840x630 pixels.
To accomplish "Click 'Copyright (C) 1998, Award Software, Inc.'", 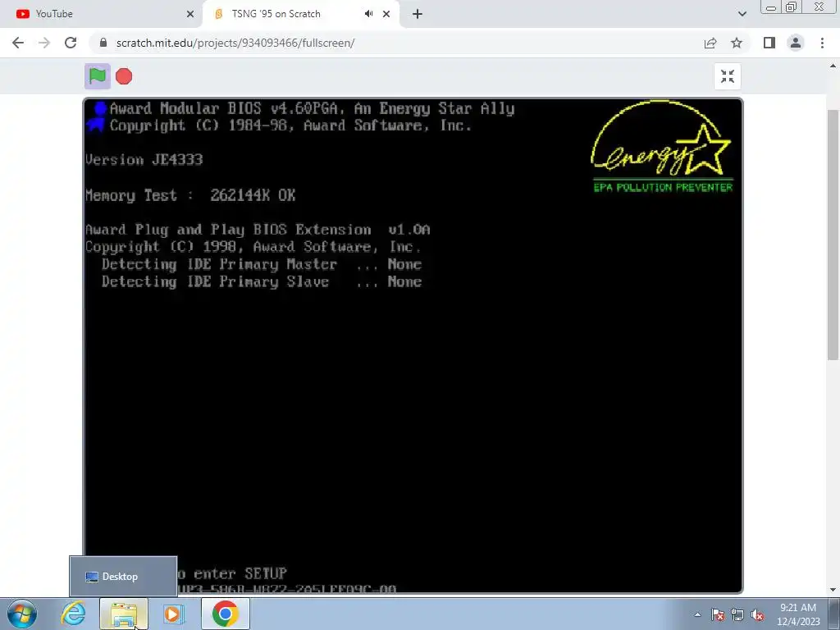I will [253, 247].
